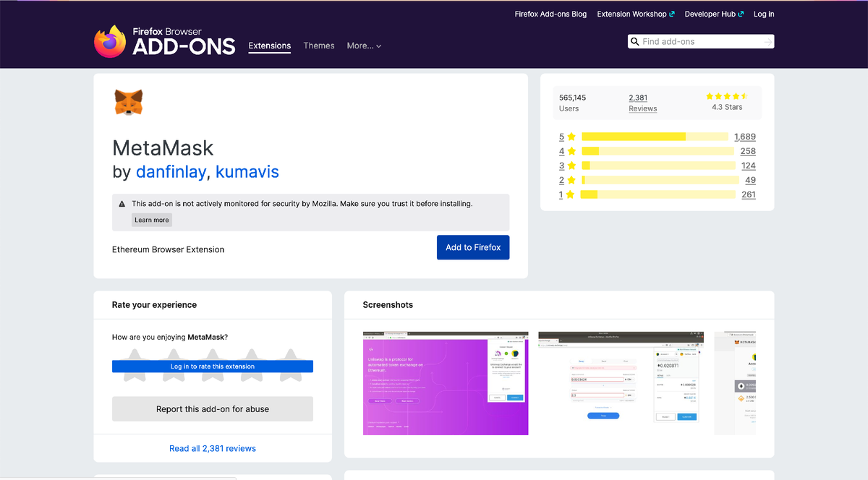Click the star icon in the 4-star row

click(571, 151)
